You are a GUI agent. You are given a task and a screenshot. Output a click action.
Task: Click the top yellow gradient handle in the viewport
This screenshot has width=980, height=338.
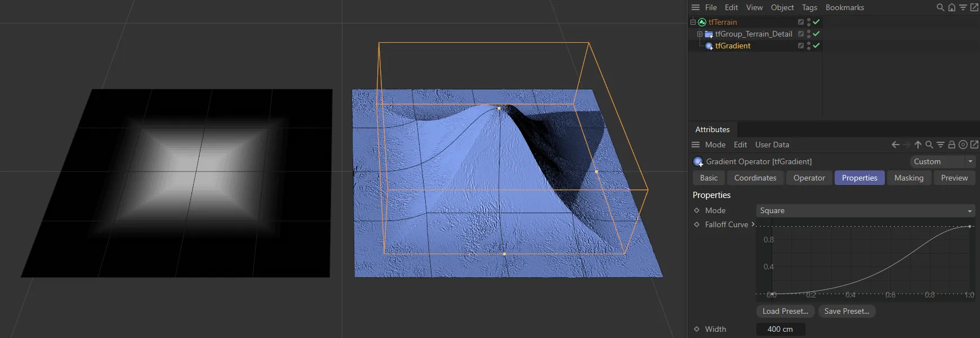click(499, 108)
